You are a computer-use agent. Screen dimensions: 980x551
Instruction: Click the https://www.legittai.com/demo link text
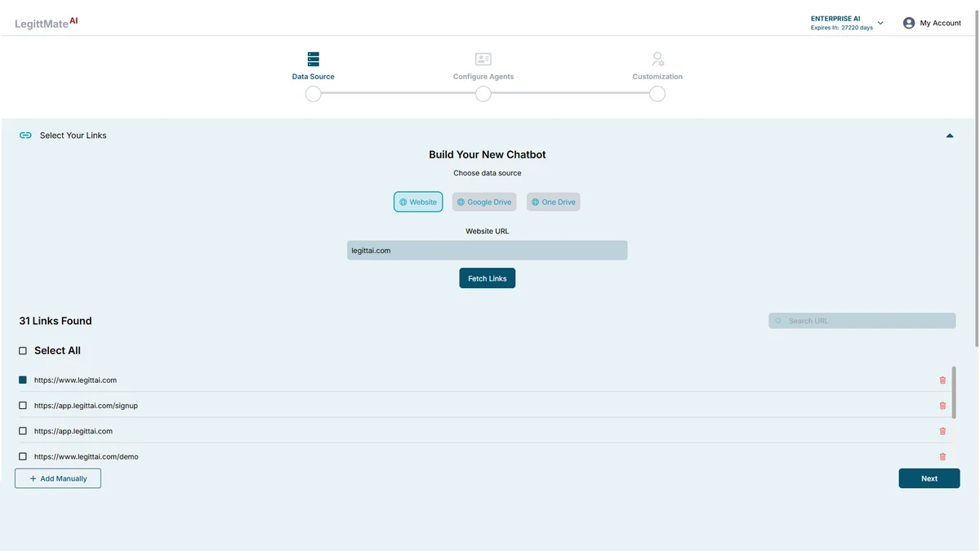pos(87,457)
